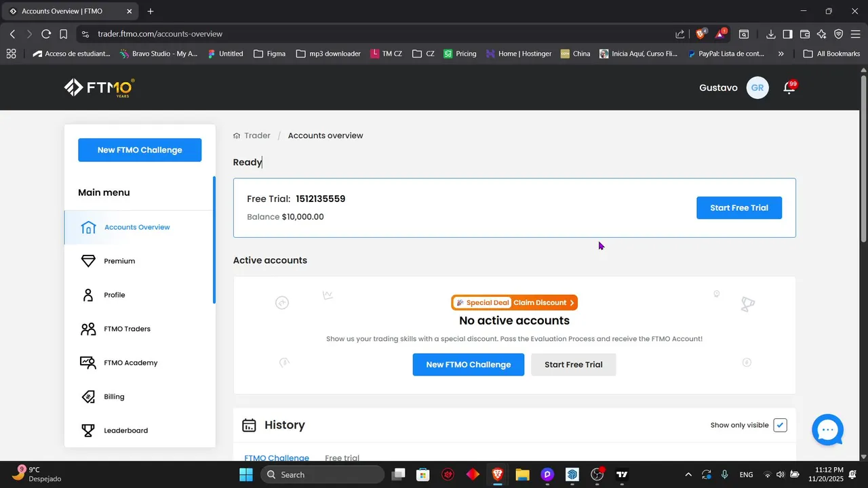The width and height of the screenshot is (868, 488).
Task: Open Pricing bookmark
Action: click(460, 54)
